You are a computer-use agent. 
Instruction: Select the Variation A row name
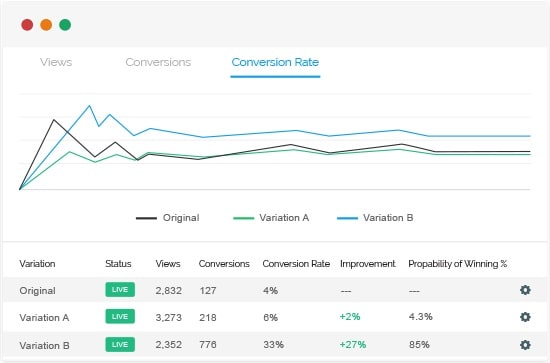pyautogui.click(x=44, y=318)
